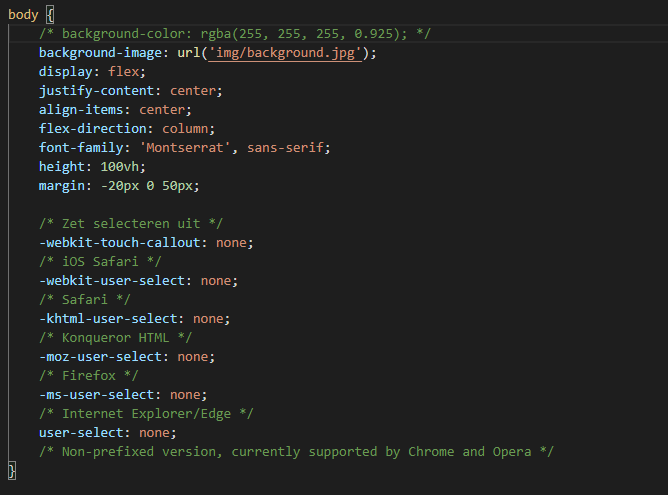The width and height of the screenshot is (668, 495).
Task: Click the 'Non-prefixed version' comment line
Action: tap(296, 452)
